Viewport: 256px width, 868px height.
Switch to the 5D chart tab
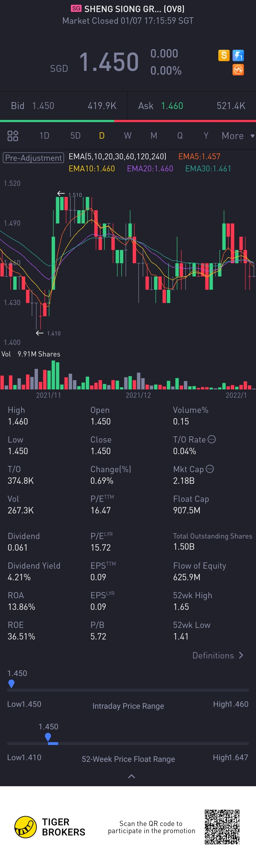(75, 136)
